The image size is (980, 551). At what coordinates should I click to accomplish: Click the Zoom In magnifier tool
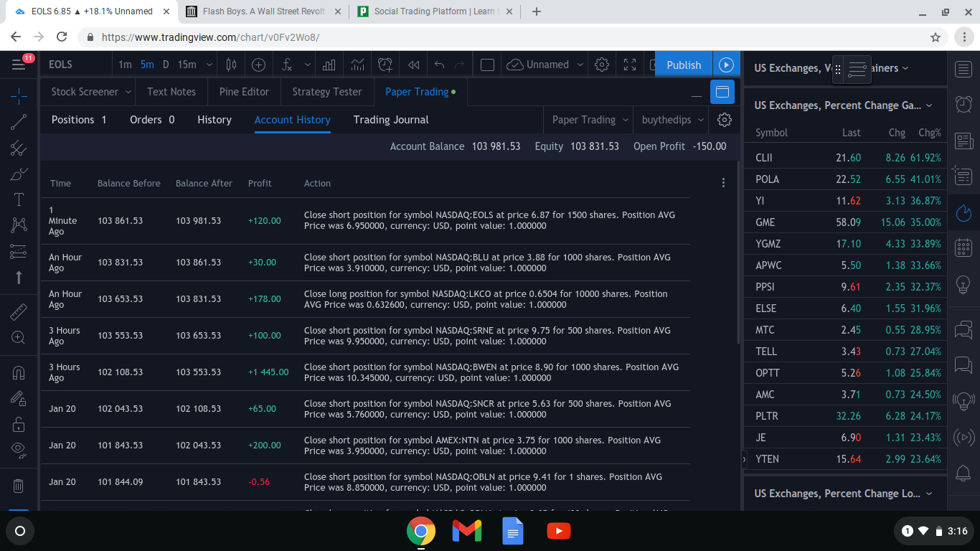(19, 337)
